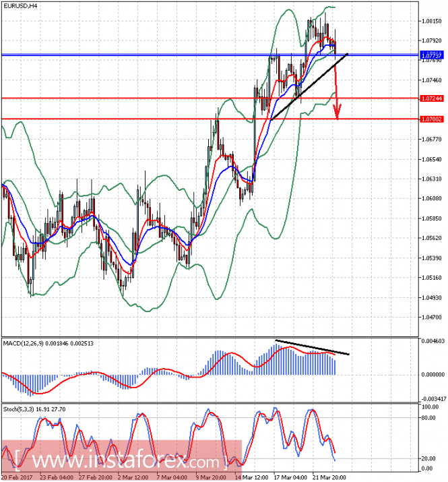
Task: Click the EURUSD,H4 chart title label
Action: (x=20, y=6)
